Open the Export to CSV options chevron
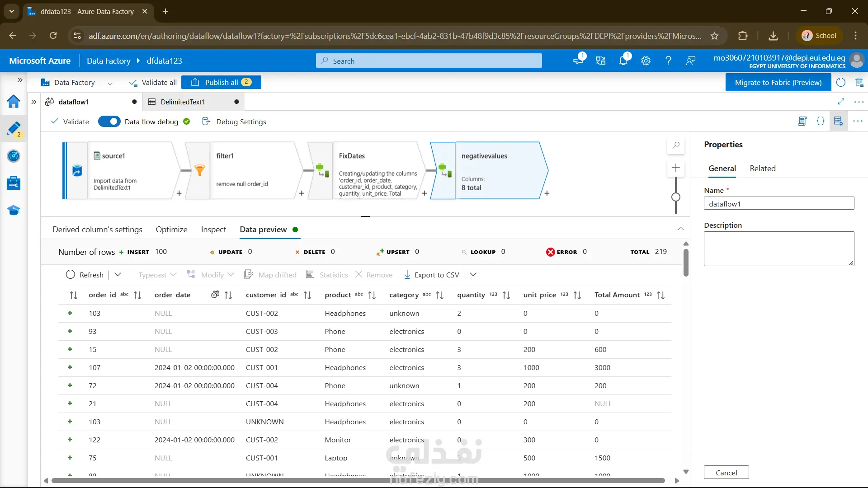 pos(473,275)
